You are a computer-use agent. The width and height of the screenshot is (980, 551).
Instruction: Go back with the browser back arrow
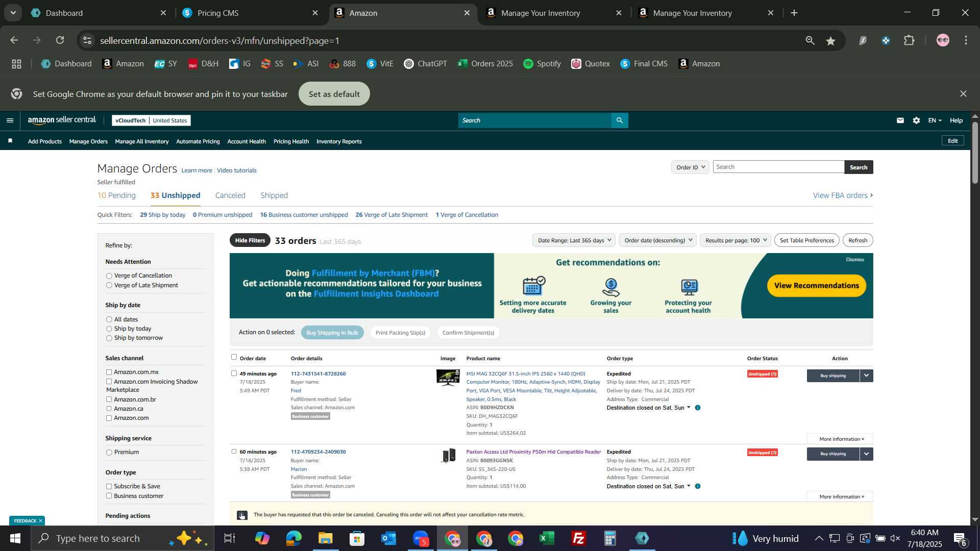pos(14,40)
